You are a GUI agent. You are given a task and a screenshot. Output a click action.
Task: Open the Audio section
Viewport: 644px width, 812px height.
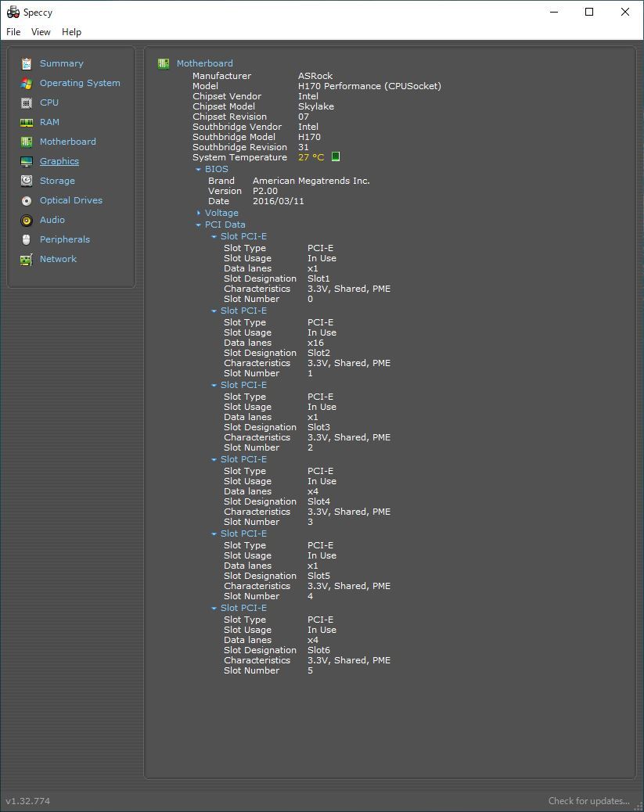52,220
